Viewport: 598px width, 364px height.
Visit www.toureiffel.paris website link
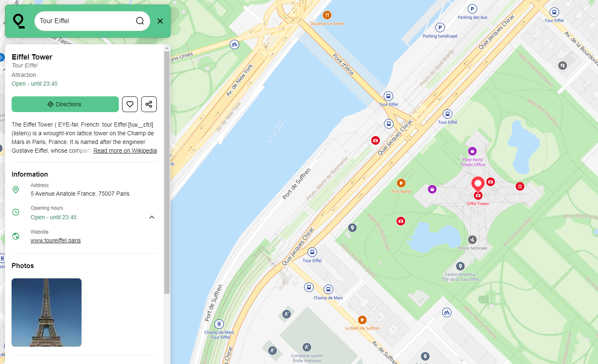click(55, 240)
